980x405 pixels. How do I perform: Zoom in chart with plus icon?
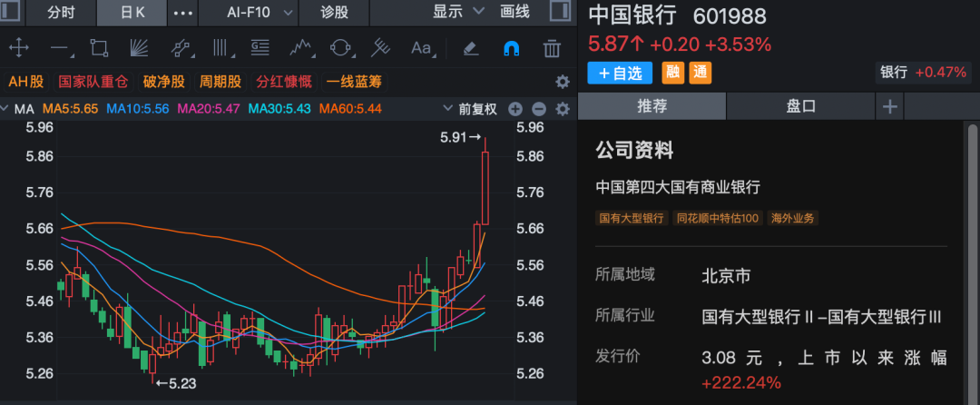515,109
